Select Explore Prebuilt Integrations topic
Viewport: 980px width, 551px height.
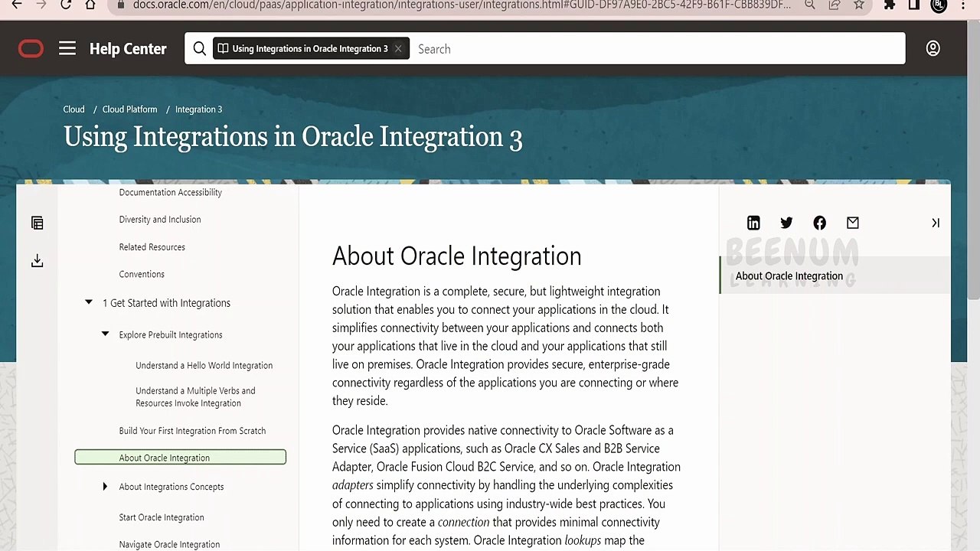click(171, 334)
